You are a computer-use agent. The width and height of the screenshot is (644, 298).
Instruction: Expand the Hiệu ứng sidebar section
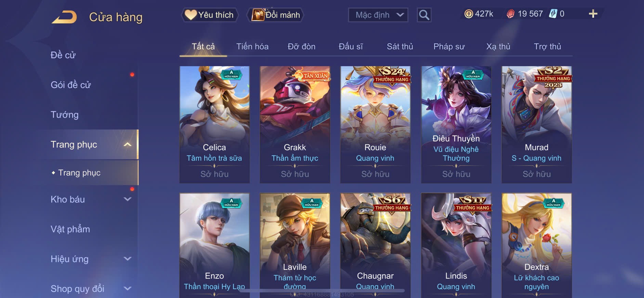[127, 259]
